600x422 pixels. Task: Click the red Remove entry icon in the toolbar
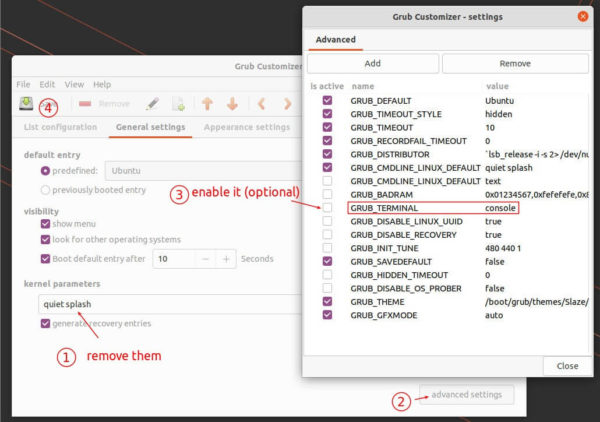85,104
